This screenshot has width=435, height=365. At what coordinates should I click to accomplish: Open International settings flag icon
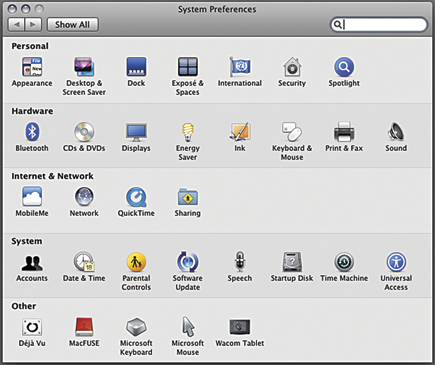click(240, 67)
